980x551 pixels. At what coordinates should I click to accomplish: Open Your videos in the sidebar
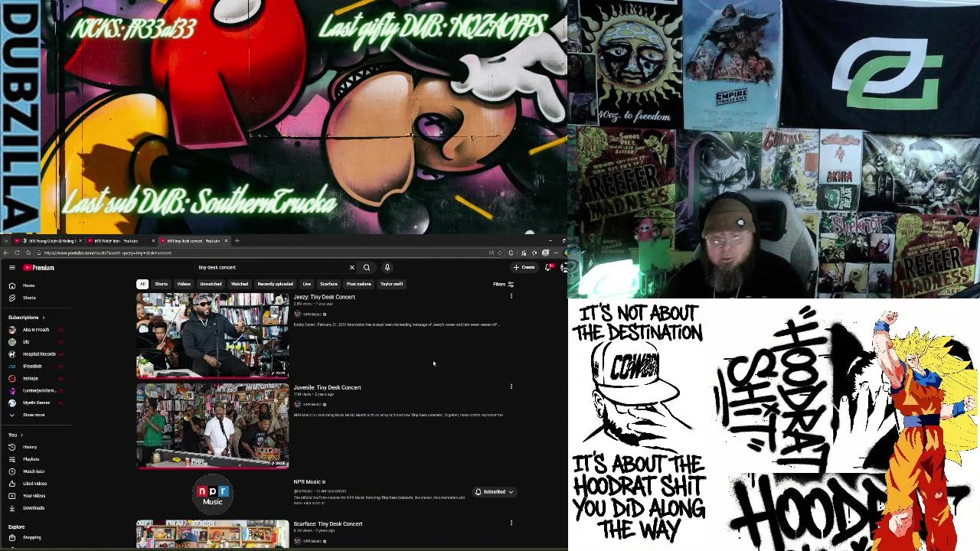click(33, 496)
